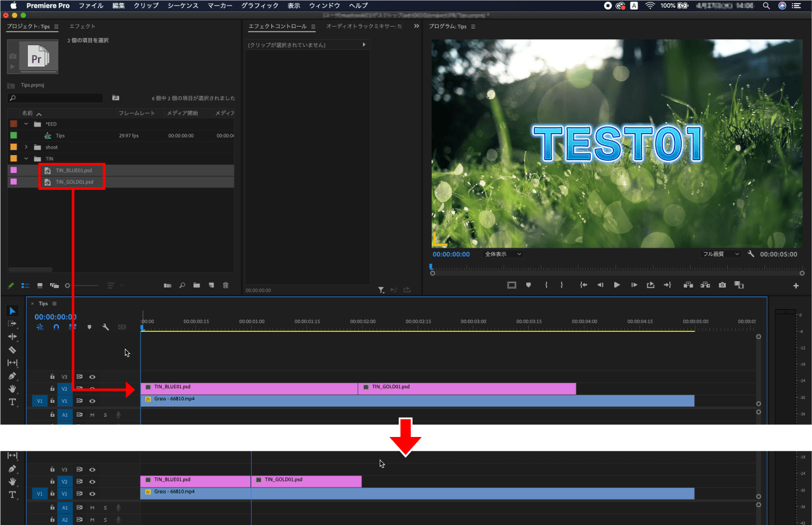Toggle Snap magnet in timeline

click(x=56, y=327)
